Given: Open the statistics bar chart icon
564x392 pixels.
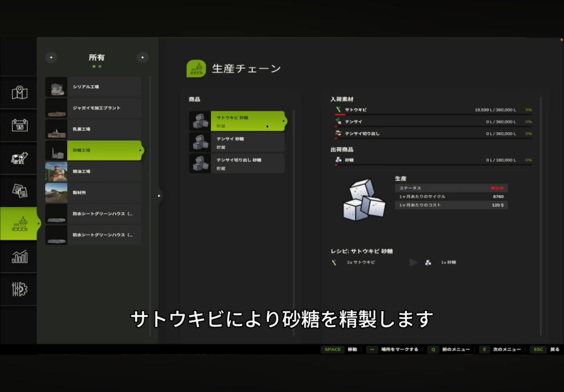Looking at the screenshot, I should (x=19, y=257).
